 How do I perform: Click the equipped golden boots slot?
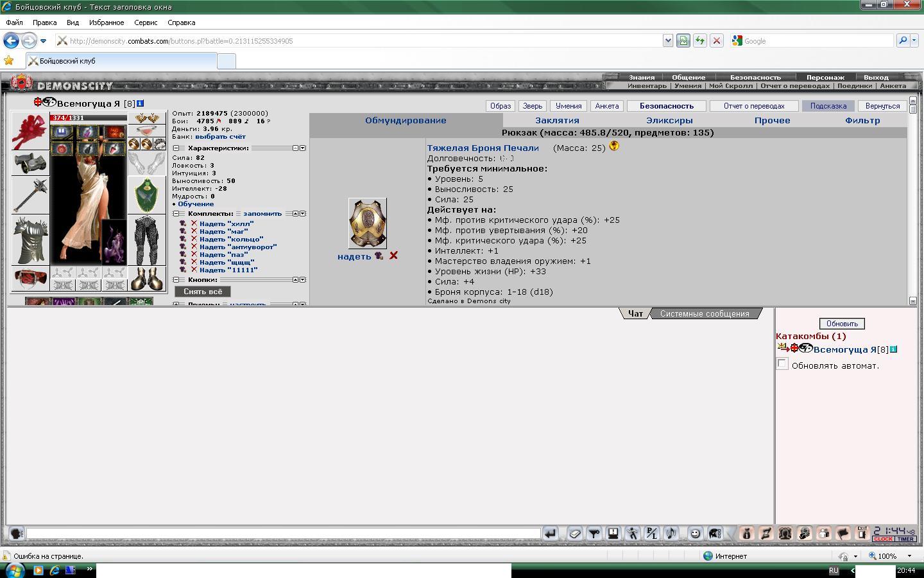pos(147,279)
